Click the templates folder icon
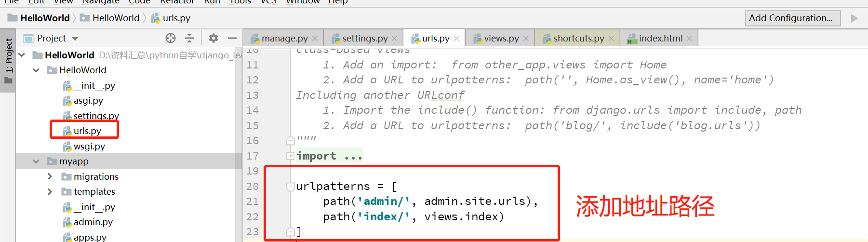 (x=66, y=192)
